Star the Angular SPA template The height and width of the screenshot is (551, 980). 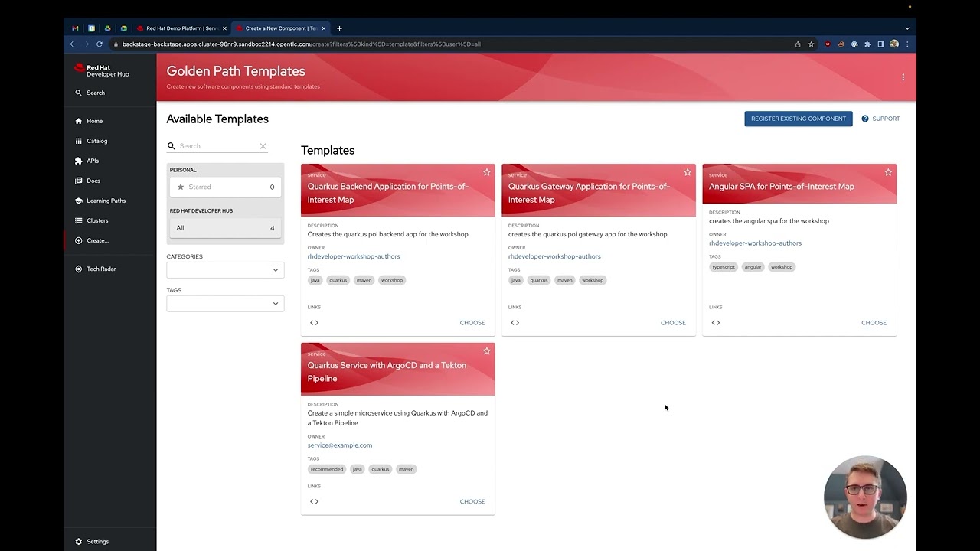pos(888,172)
